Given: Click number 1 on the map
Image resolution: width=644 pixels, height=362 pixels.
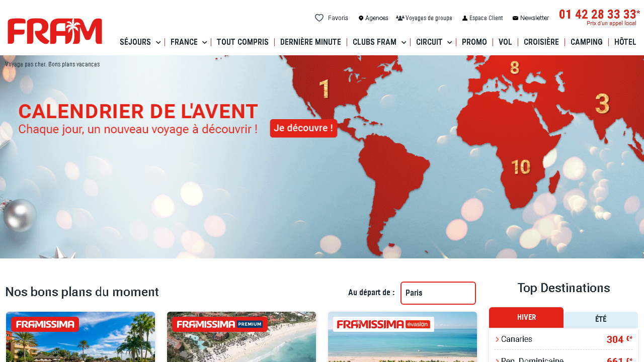Looking at the screenshot, I should click(x=325, y=88).
